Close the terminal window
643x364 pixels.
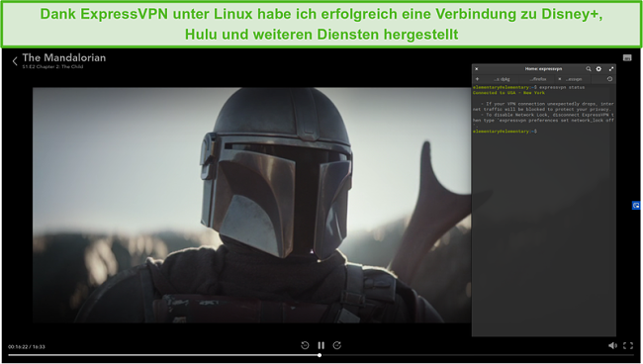coord(477,69)
